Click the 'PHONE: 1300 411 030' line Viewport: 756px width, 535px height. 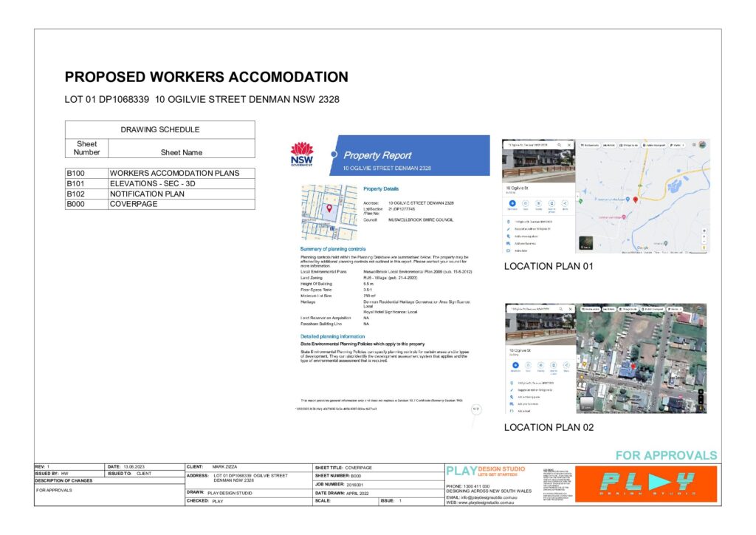[x=467, y=486]
